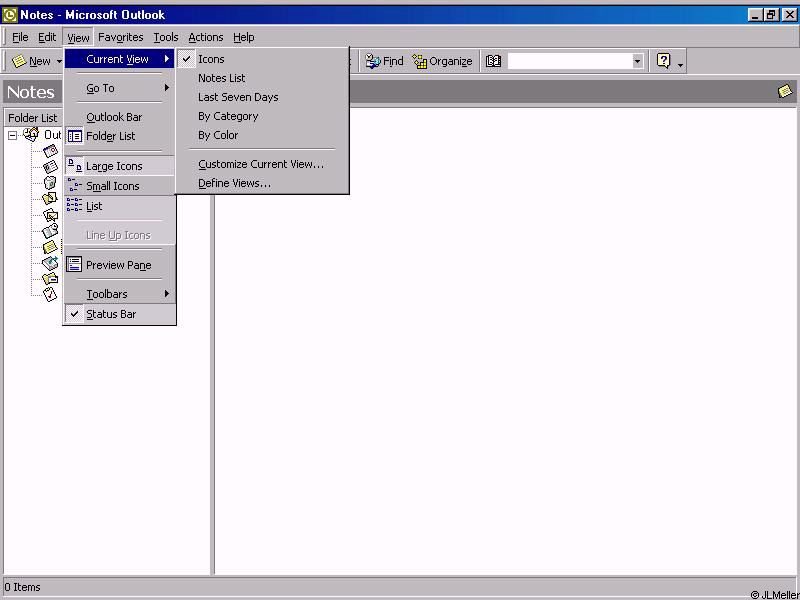Open Customize Current View dialog

click(262, 164)
